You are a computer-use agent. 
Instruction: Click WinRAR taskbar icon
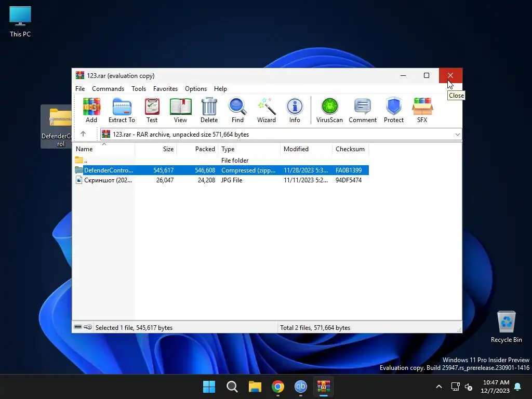click(324, 387)
